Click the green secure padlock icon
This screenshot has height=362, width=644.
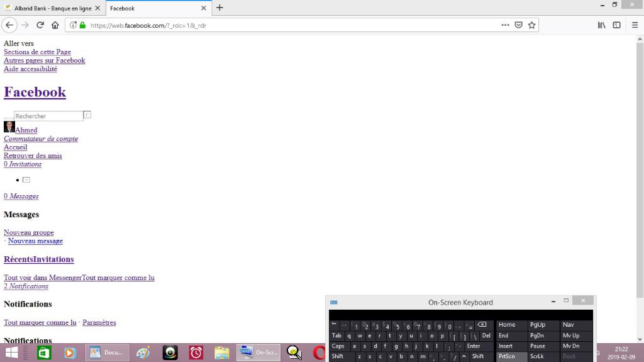82,25
